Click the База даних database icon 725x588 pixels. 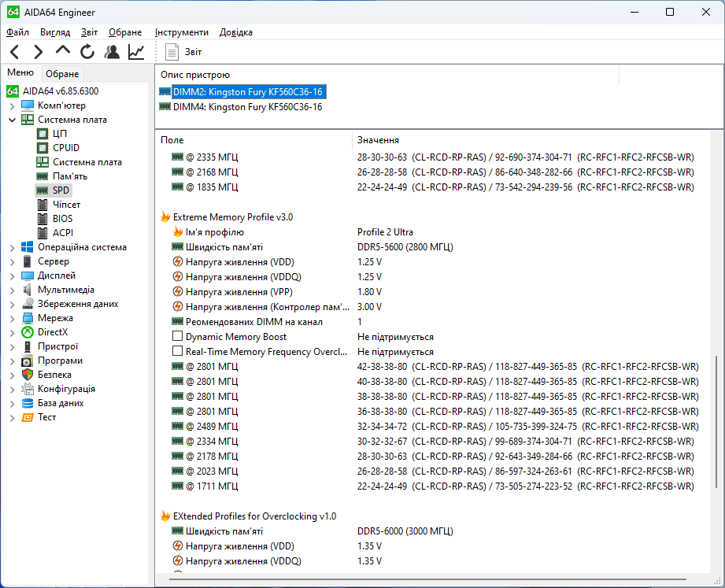[x=28, y=403]
